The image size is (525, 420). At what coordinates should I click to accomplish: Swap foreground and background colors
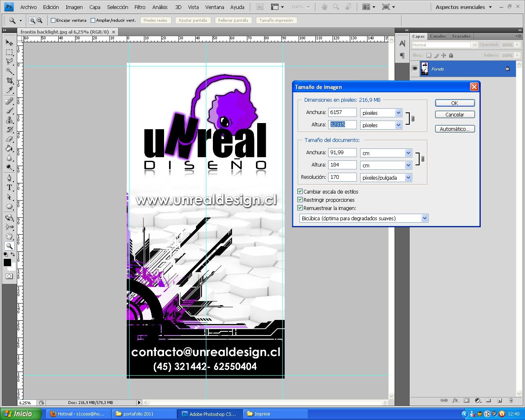tap(13, 255)
